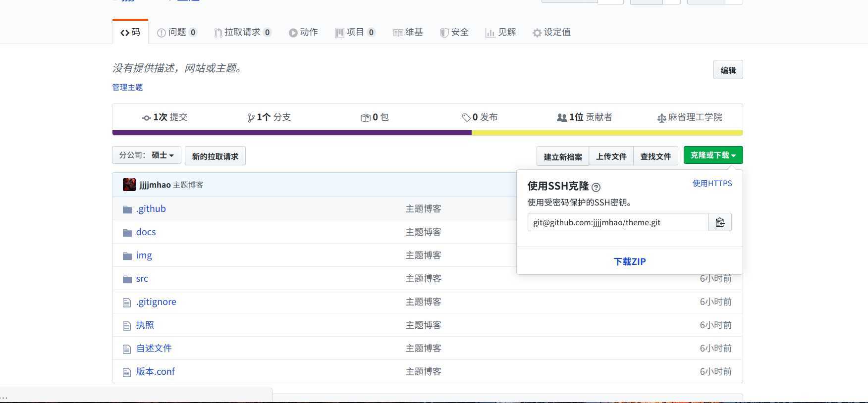Open the 码 code tab
This screenshot has height=403, width=868.
[130, 32]
